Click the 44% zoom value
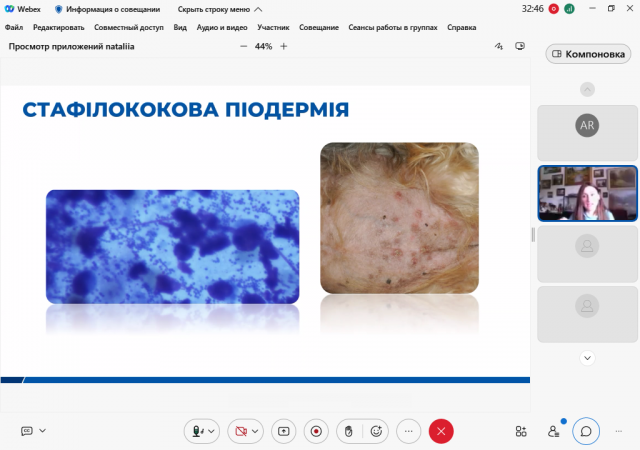 (x=263, y=47)
